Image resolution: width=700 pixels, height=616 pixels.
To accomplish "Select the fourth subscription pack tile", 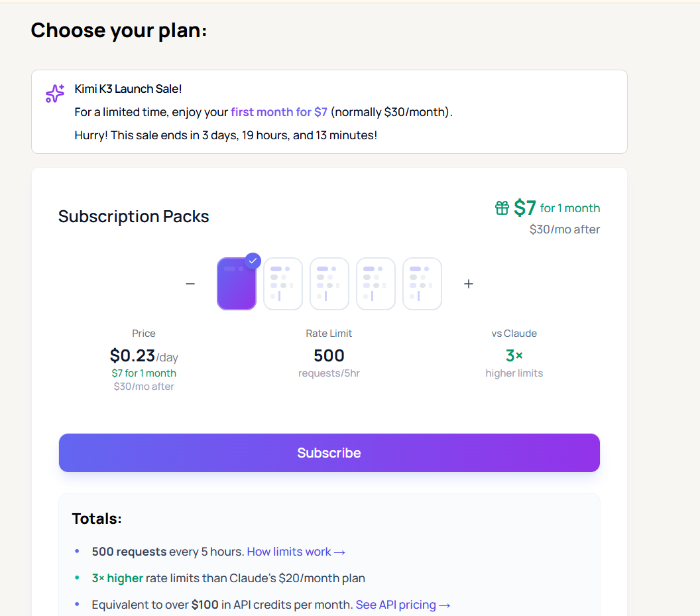I will pos(375,284).
